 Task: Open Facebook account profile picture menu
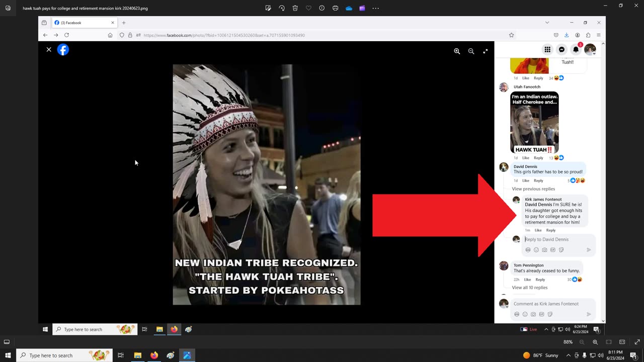tap(590, 49)
